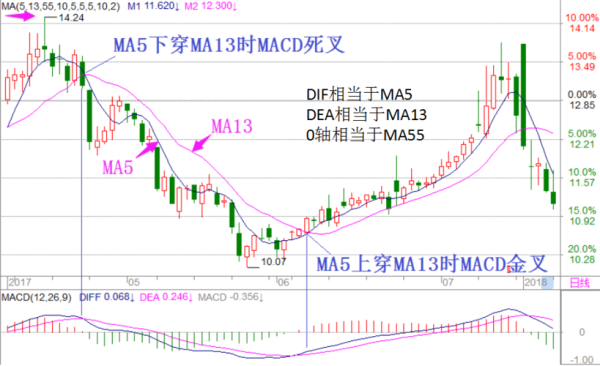The image size is (600, 366).
Task: Select the MACD panel -1.00 axis label
Action: pos(582,360)
